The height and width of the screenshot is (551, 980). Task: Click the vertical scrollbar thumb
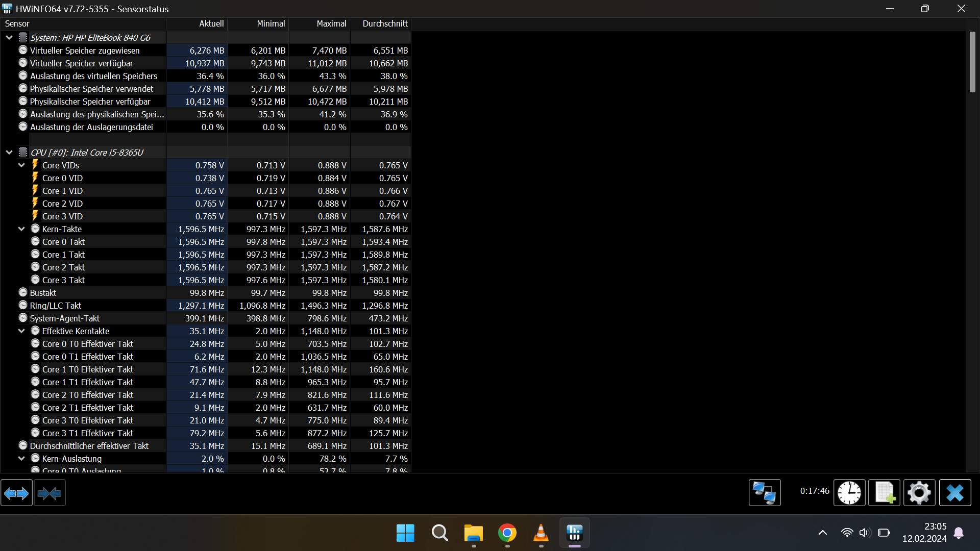[972, 62]
